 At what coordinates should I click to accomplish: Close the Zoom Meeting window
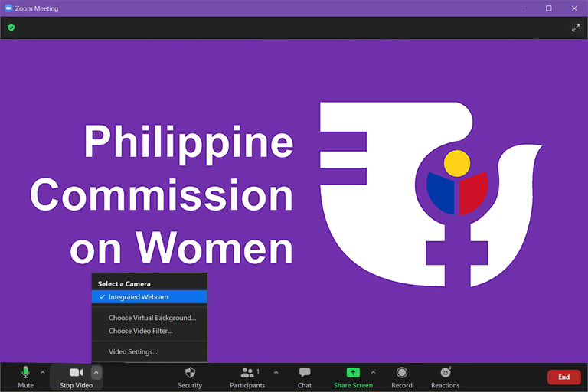coord(574,8)
